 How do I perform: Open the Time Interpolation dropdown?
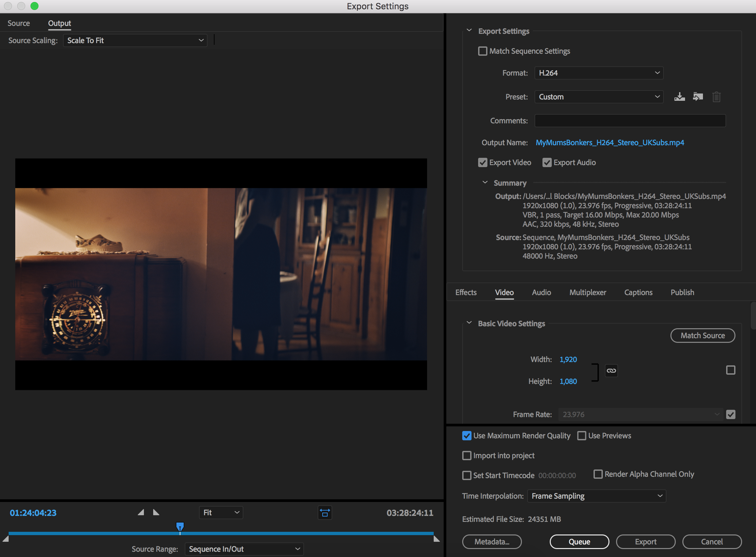coord(597,496)
